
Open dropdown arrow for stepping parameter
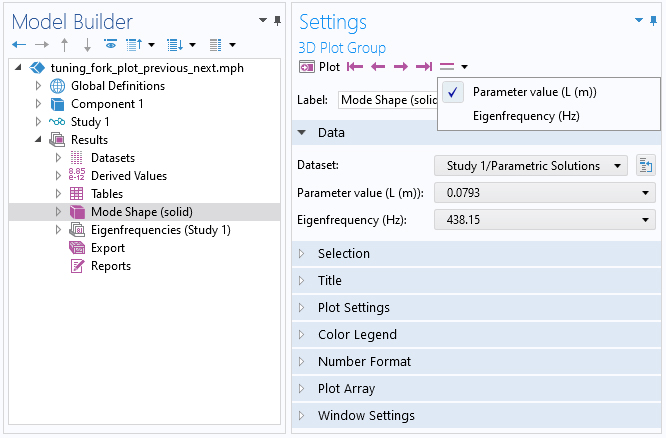pyautogui.click(x=465, y=67)
